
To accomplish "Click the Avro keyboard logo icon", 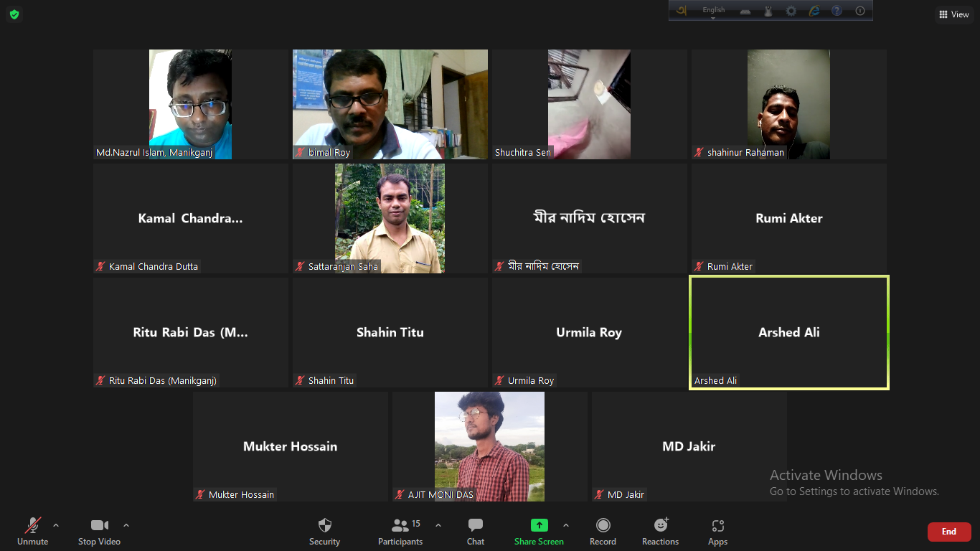I will [682, 11].
